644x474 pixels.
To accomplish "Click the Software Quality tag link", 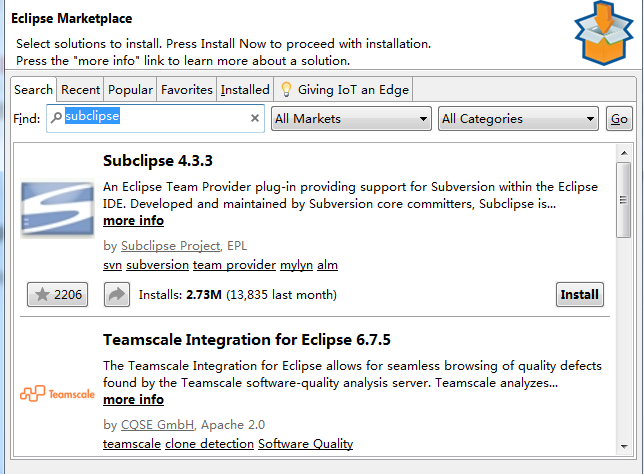I will point(306,444).
